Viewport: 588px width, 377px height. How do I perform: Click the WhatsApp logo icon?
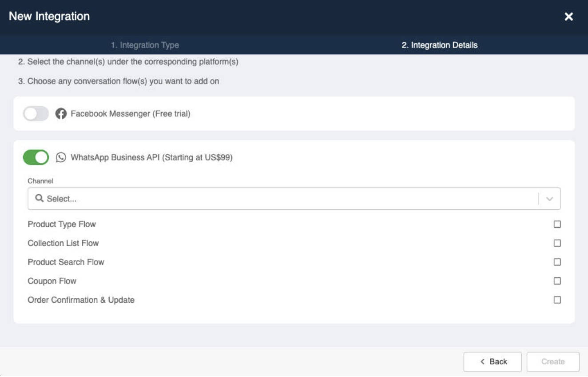click(x=61, y=157)
